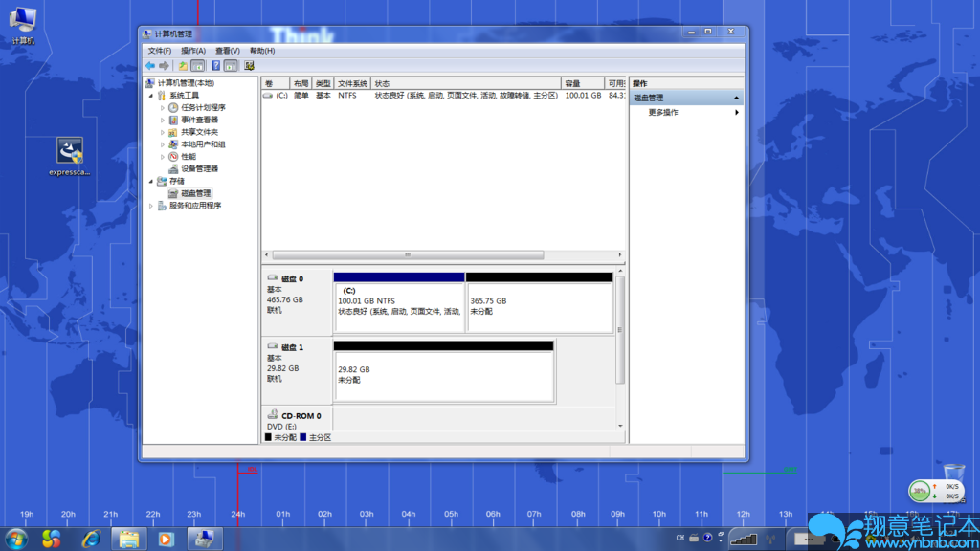
Task: Click the 性能 tree icon
Action: pos(173,157)
